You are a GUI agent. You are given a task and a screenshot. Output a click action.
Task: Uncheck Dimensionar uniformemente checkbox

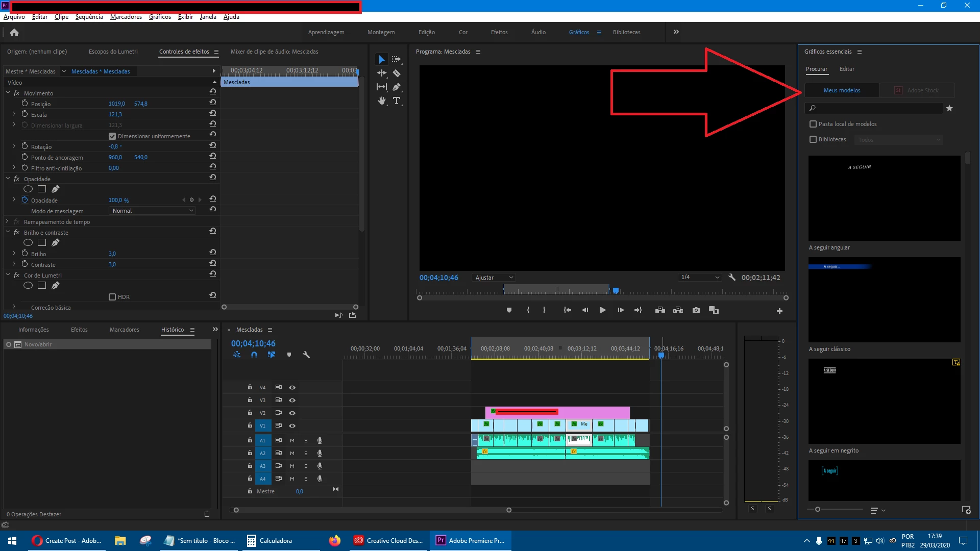[x=112, y=136]
